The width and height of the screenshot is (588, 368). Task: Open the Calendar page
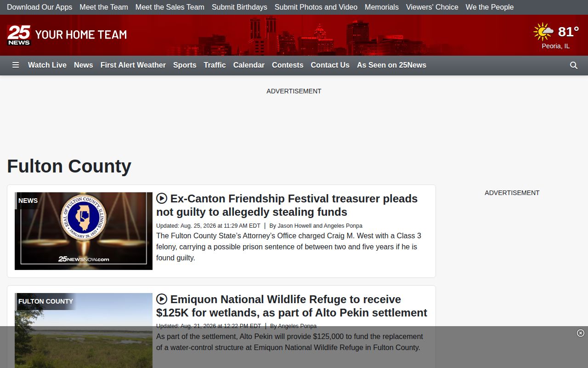(x=249, y=65)
